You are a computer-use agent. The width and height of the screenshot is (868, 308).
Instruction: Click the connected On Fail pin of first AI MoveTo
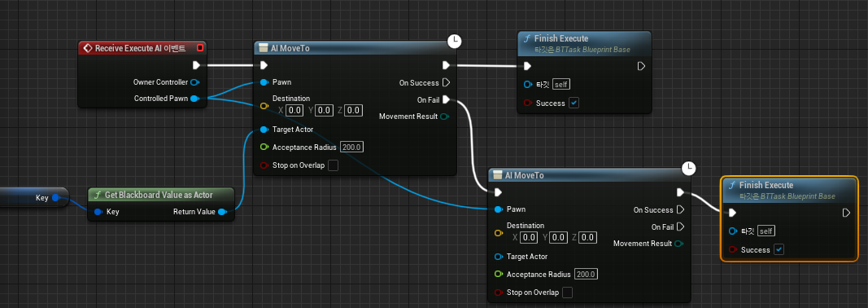[x=446, y=100]
